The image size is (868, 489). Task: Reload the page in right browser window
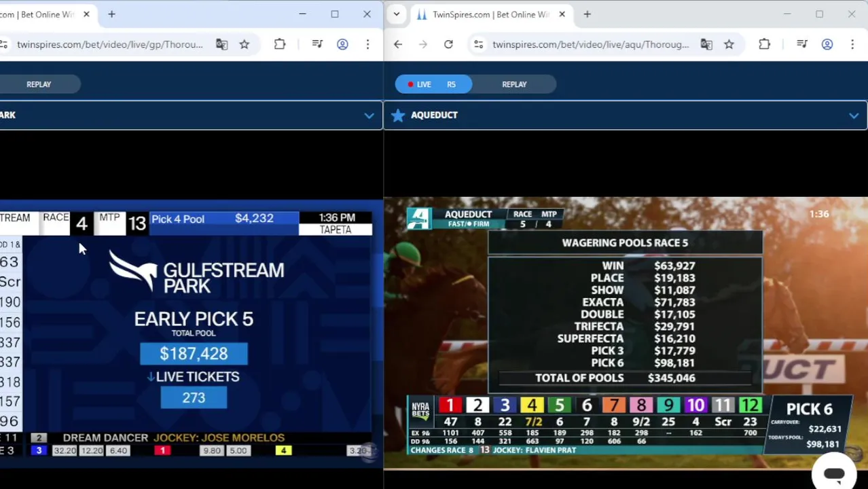click(448, 44)
